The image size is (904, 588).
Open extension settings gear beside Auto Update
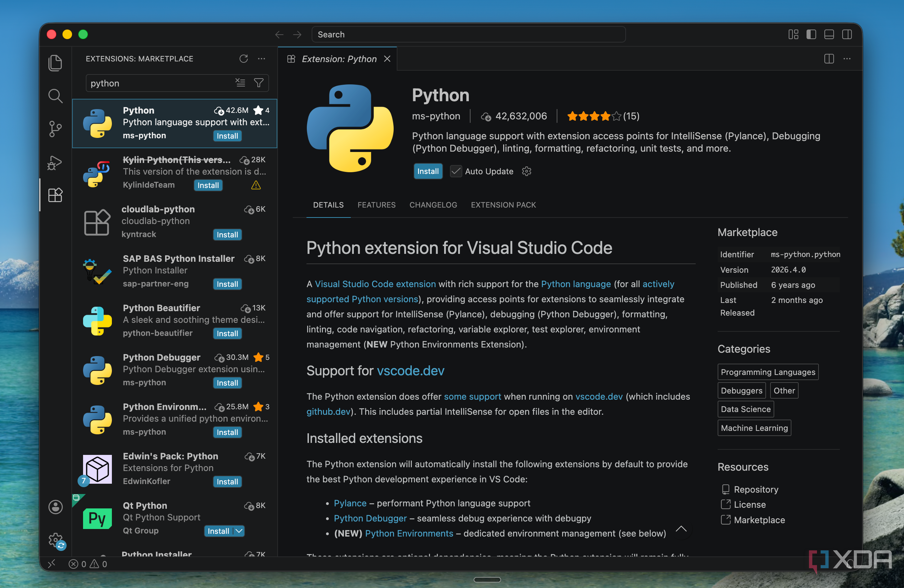click(x=526, y=171)
